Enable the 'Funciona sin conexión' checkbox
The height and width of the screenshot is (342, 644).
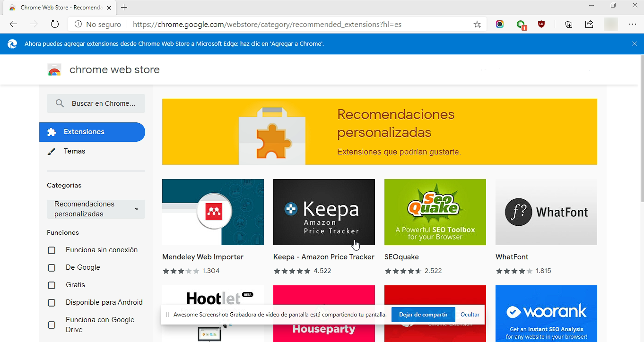click(52, 250)
